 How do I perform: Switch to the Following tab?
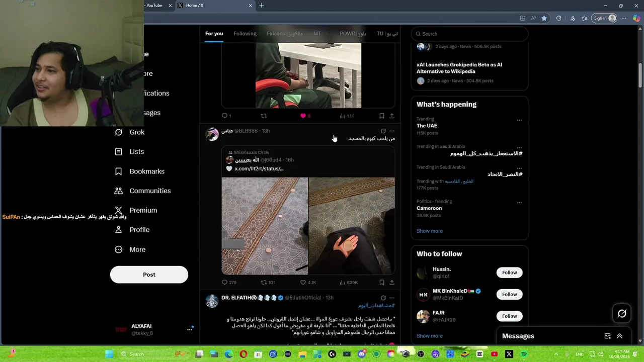(245, 34)
